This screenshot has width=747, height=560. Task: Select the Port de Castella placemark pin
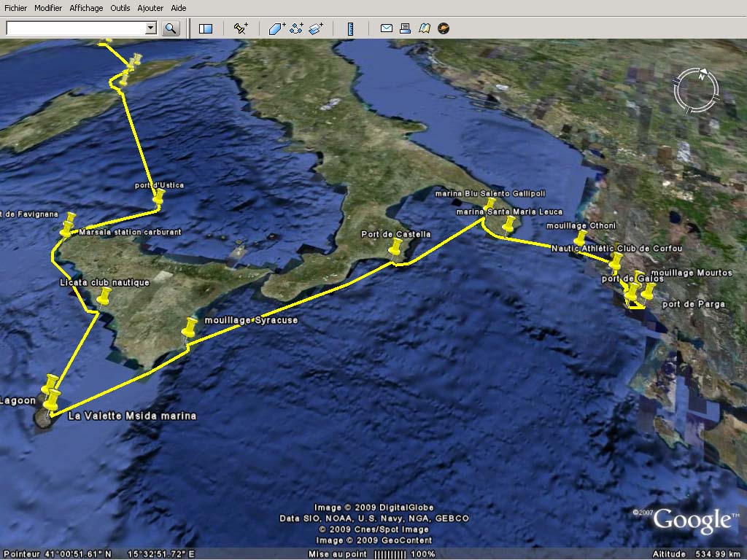click(x=396, y=248)
